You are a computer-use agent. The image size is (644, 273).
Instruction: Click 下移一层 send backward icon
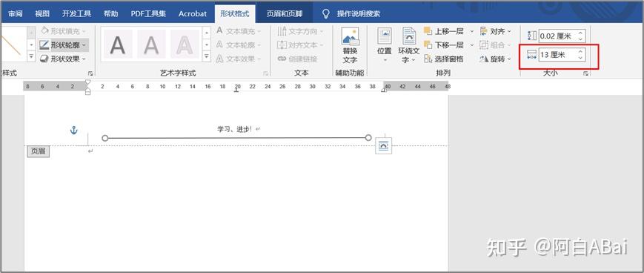[x=428, y=45]
